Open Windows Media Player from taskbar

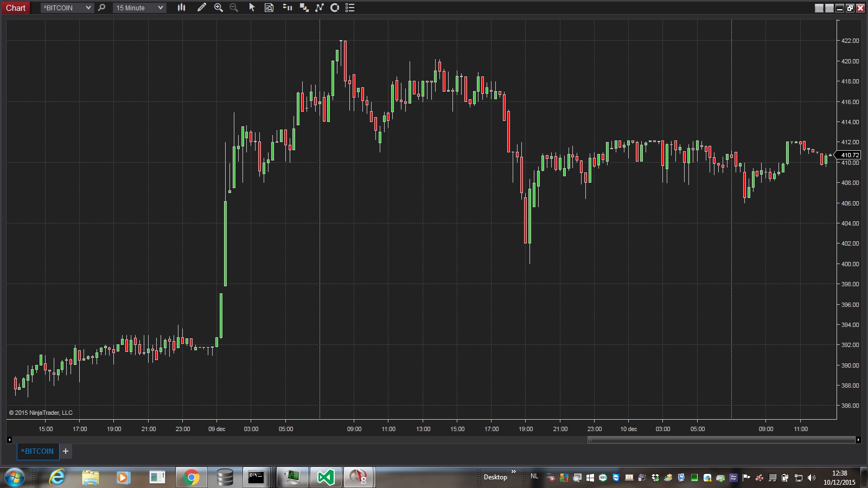tap(123, 477)
